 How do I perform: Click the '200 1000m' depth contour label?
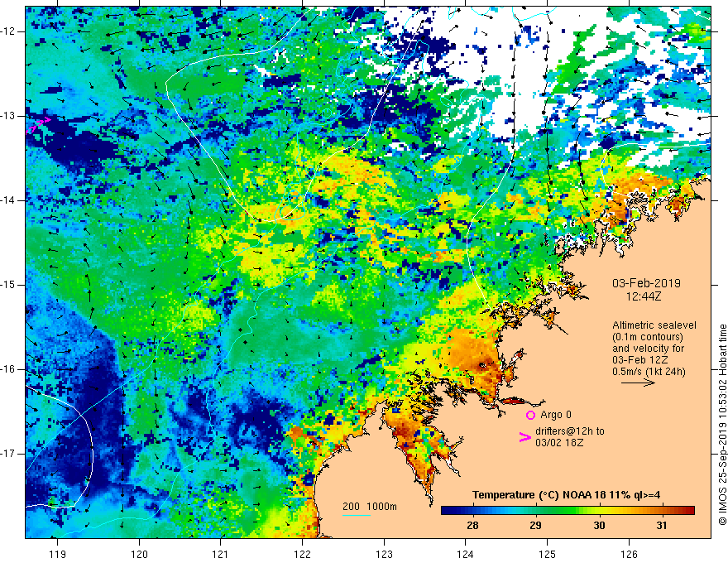[x=370, y=507]
